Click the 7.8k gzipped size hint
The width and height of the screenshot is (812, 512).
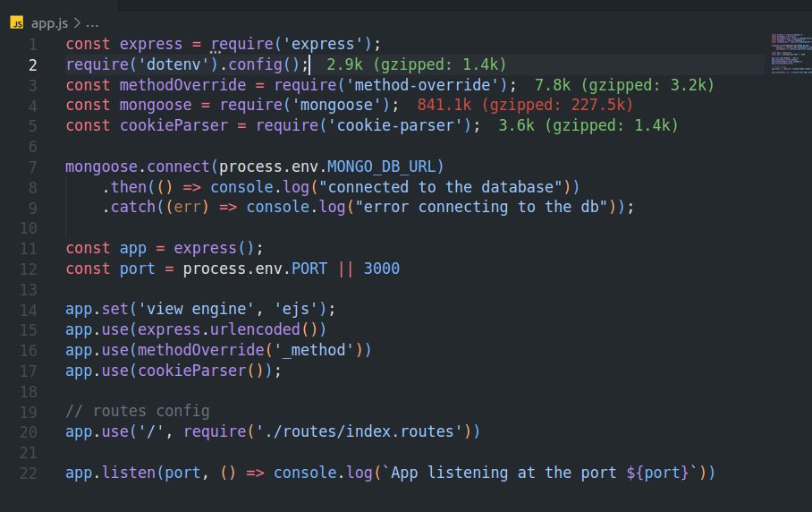(624, 84)
